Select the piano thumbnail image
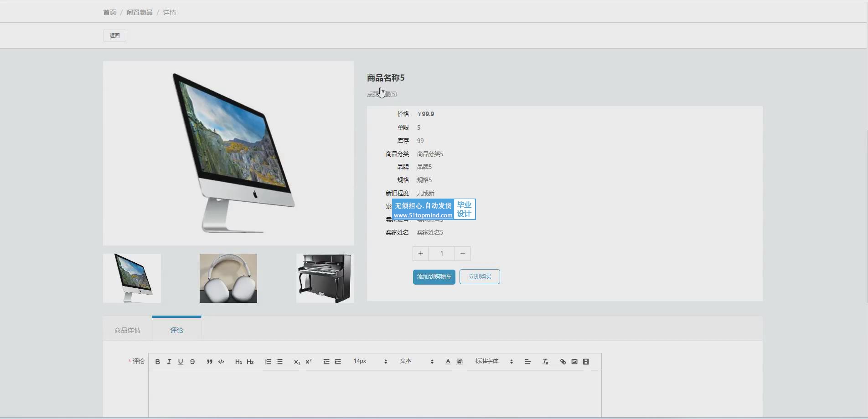The width and height of the screenshot is (868, 419). [325, 278]
